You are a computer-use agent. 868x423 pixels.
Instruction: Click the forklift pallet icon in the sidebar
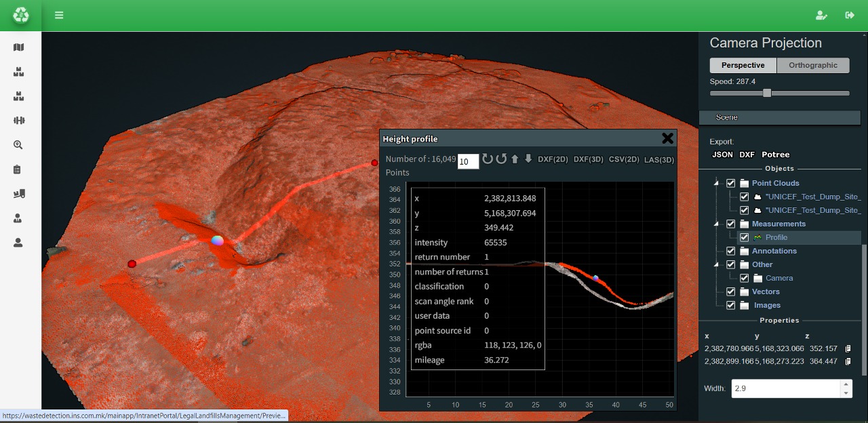click(x=18, y=194)
